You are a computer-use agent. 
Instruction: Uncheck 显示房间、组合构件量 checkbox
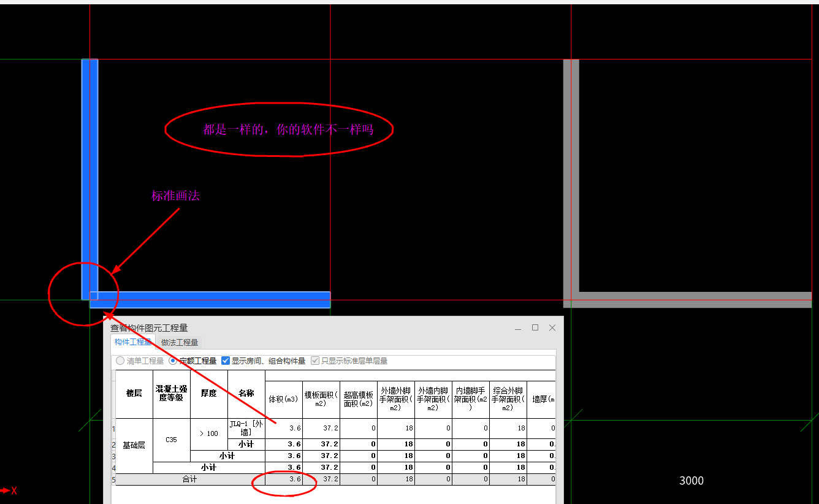click(x=263, y=361)
